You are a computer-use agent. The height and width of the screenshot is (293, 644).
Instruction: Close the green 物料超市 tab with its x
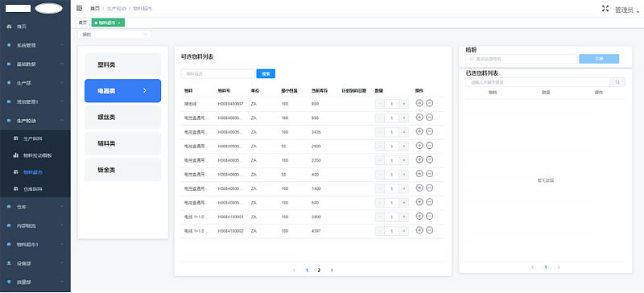(x=119, y=23)
